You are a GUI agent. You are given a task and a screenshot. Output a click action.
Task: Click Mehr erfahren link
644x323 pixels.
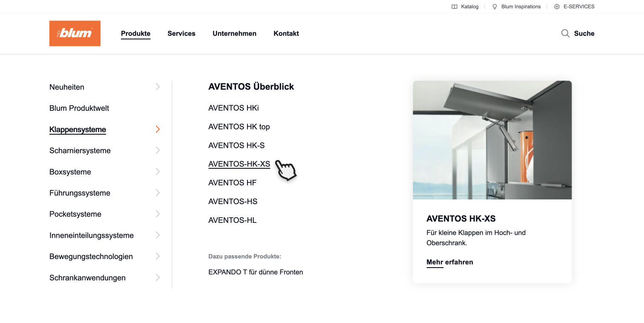(x=450, y=262)
